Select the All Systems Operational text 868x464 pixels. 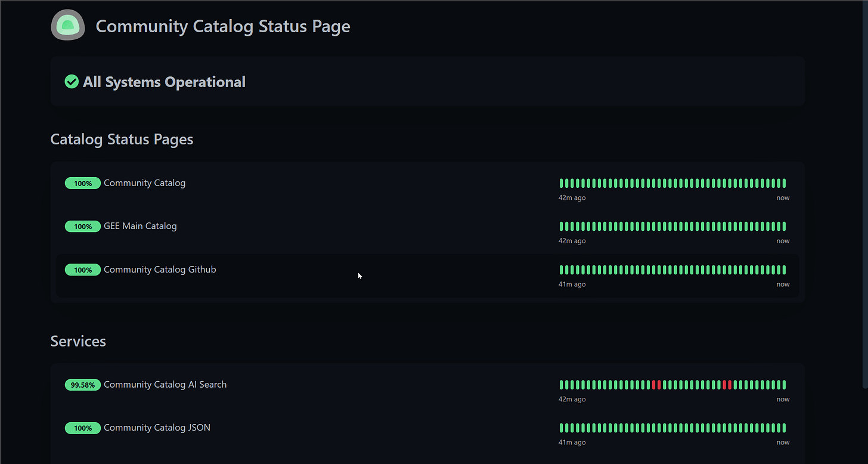point(164,82)
